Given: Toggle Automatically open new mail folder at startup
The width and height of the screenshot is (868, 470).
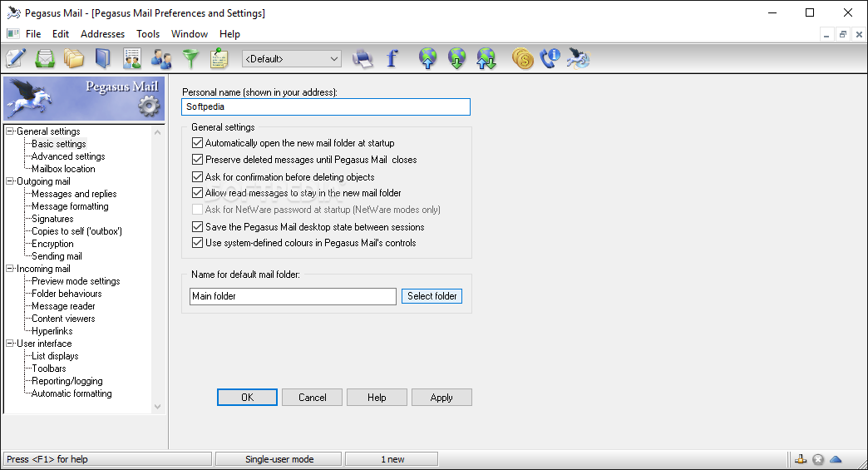Looking at the screenshot, I should tap(197, 143).
